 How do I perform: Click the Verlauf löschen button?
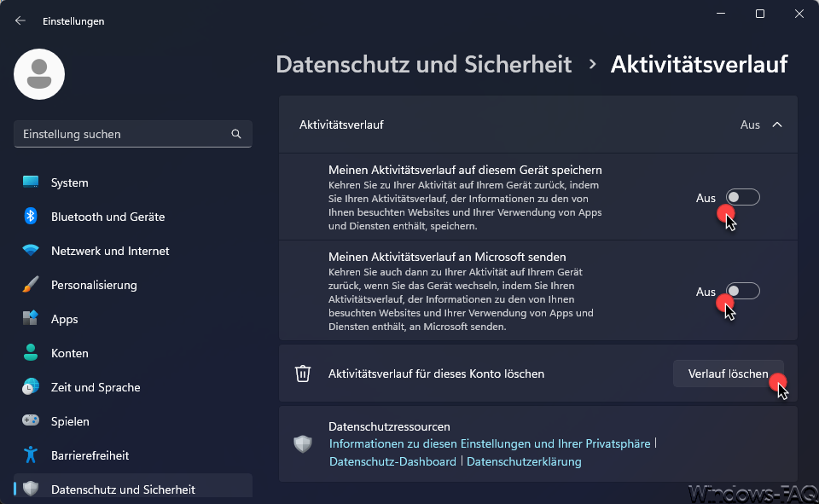[728, 374]
